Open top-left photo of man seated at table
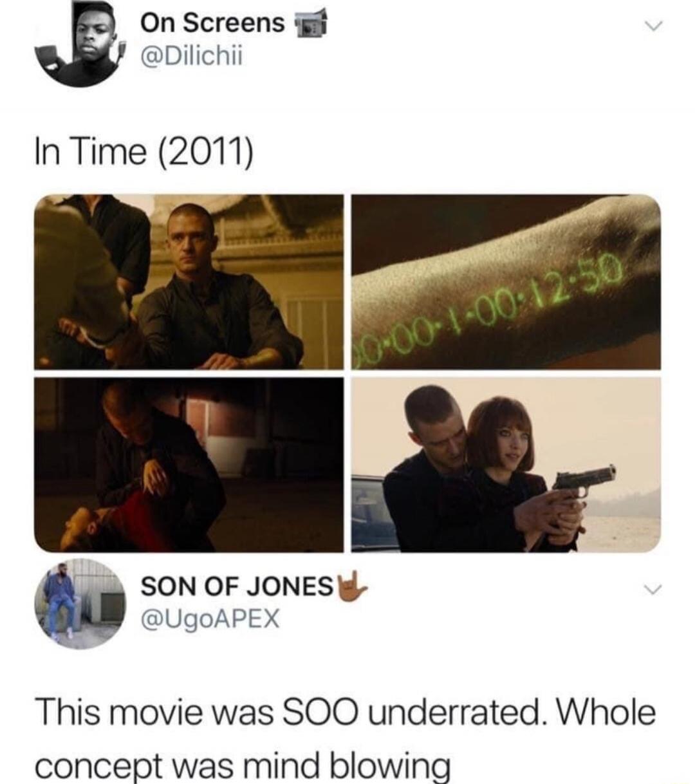This screenshot has width=695, height=784. click(189, 282)
